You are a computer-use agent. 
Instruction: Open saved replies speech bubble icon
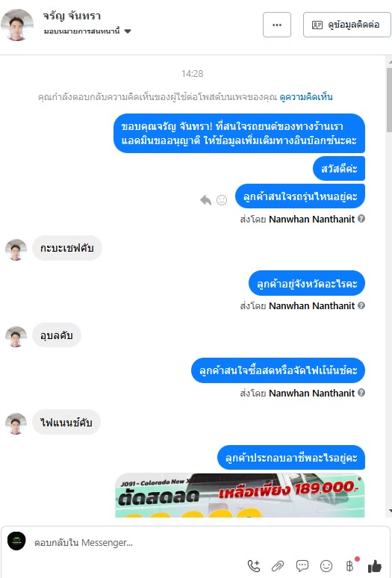pyautogui.click(x=302, y=565)
